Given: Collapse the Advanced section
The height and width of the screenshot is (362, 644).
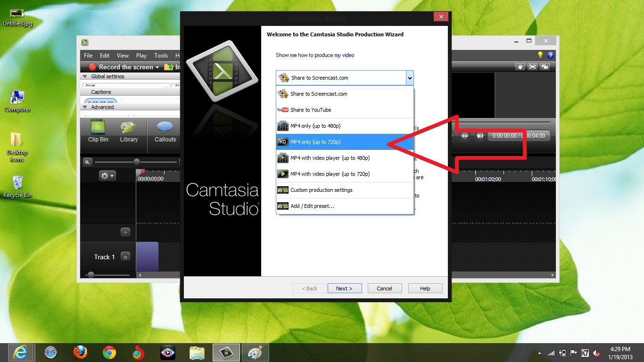Looking at the screenshot, I should point(85,107).
